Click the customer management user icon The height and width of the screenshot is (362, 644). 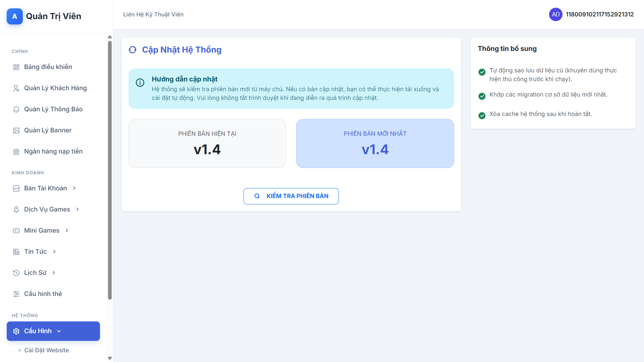tap(16, 88)
